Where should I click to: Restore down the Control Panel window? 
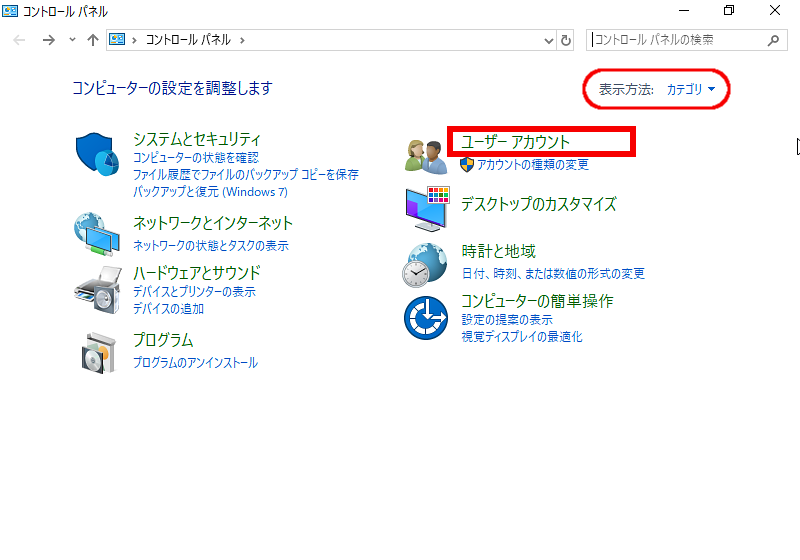tap(729, 10)
